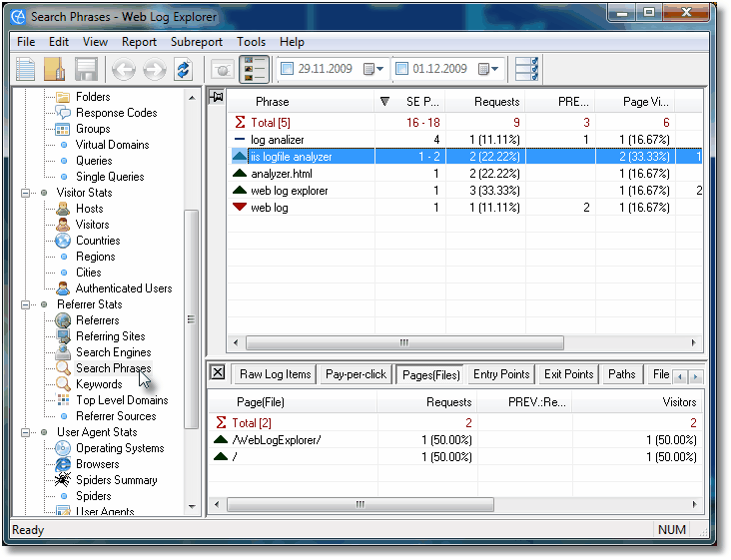This screenshot has width=731, height=560.
Task: Open the Help menu
Action: click(x=292, y=42)
